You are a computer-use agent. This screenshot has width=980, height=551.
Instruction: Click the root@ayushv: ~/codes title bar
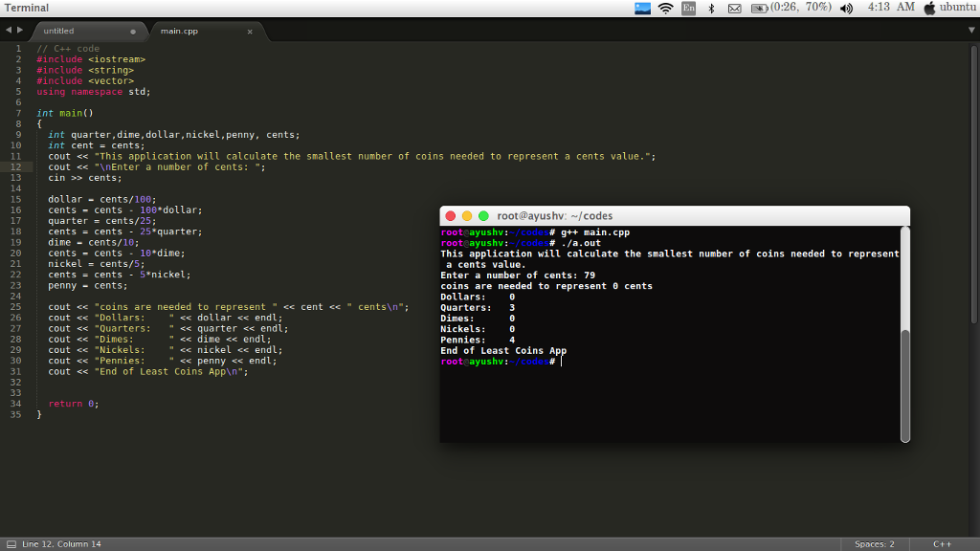pyautogui.click(x=675, y=216)
